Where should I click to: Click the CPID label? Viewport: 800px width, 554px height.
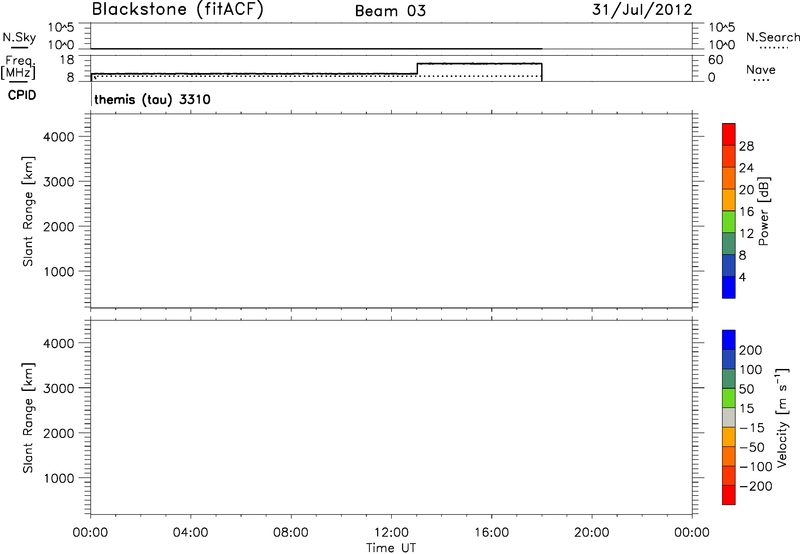tap(22, 95)
